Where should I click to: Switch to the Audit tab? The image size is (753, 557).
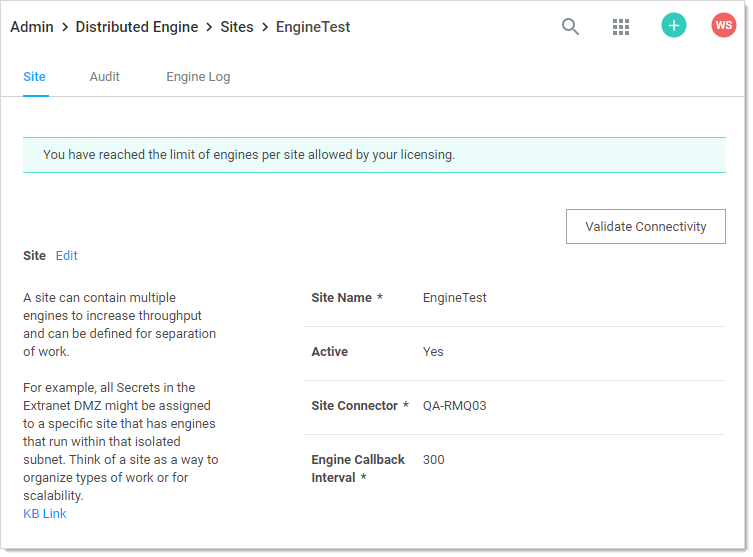pos(105,77)
